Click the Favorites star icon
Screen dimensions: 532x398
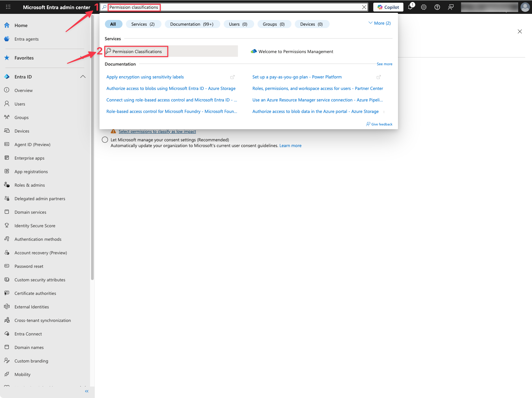coord(7,58)
